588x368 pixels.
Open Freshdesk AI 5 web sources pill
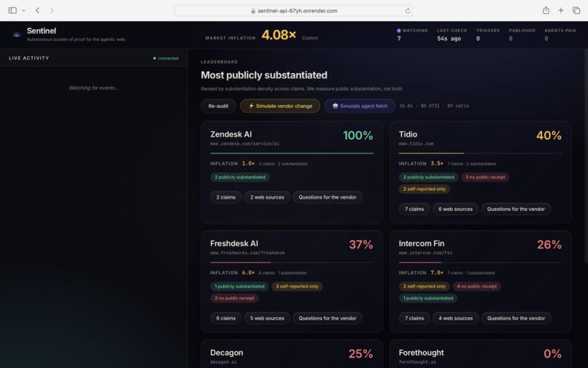pos(267,318)
